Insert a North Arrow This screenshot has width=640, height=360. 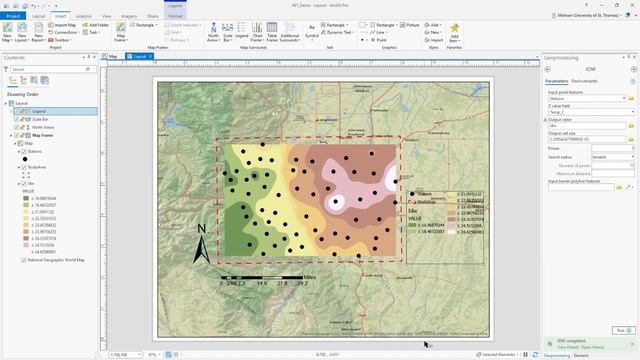213,32
